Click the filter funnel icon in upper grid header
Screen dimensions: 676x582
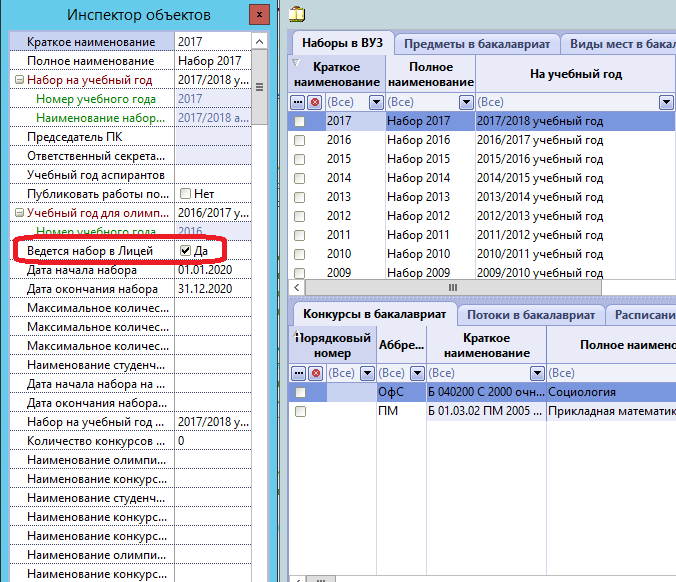296,63
